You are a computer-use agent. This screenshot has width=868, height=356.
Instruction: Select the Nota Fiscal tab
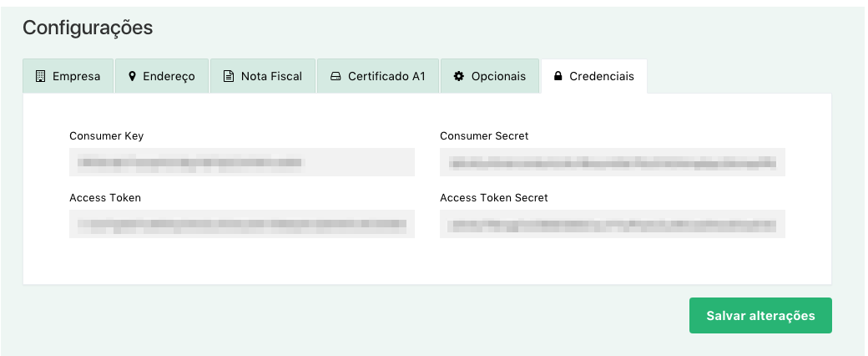pyautogui.click(x=263, y=76)
